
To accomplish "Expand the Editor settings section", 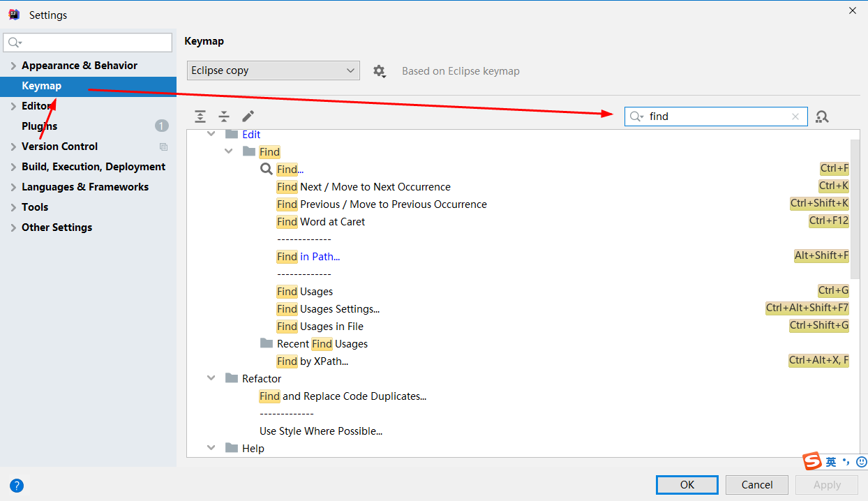I will pos(13,106).
